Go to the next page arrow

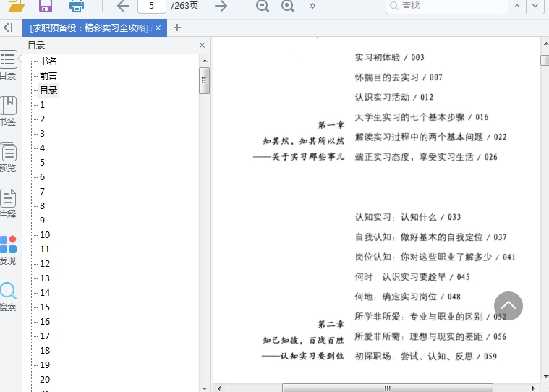(x=221, y=6)
